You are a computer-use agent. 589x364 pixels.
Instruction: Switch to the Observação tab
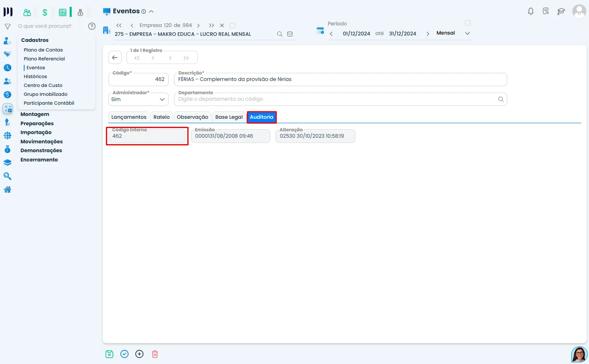coord(193,117)
